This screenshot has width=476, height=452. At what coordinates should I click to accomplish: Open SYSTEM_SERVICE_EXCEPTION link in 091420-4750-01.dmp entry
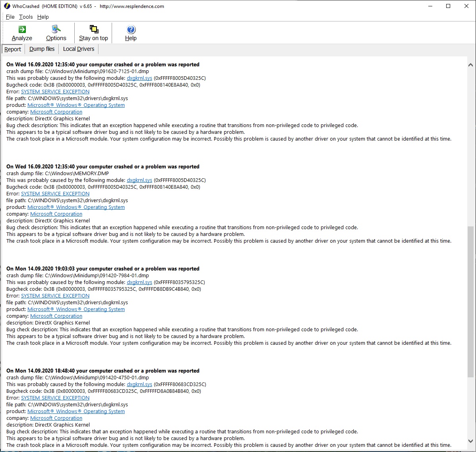click(x=55, y=398)
